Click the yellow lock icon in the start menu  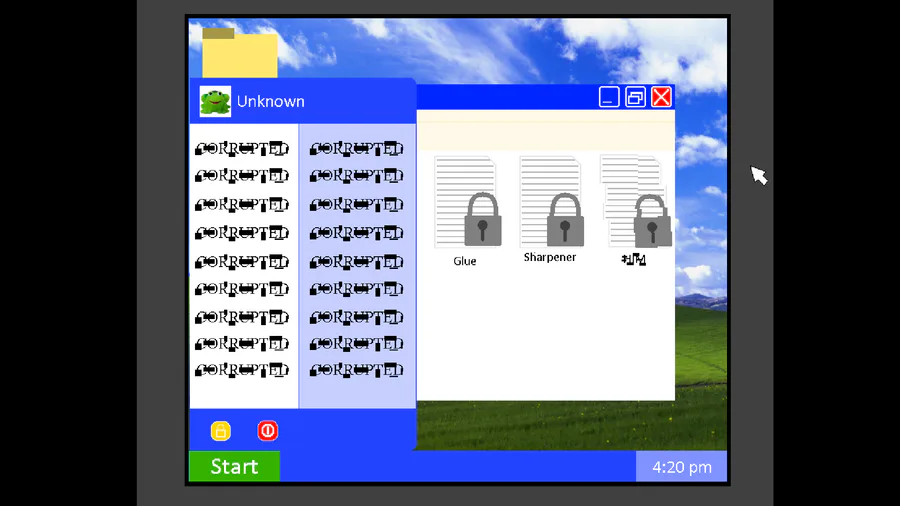coord(220,431)
